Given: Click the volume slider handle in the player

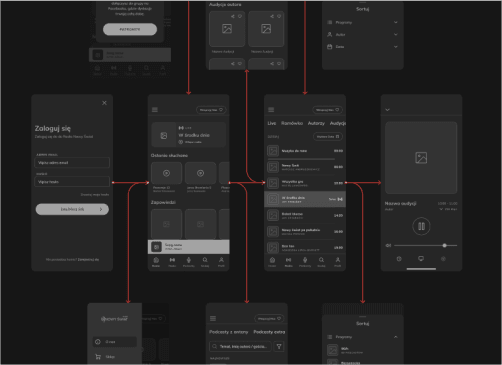Looking at the screenshot, I should tap(444, 245).
